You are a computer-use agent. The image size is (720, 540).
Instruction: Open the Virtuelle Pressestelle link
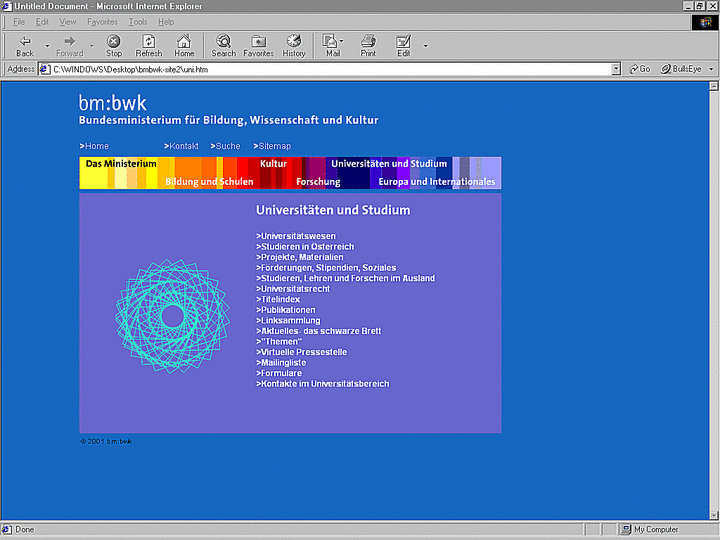[x=302, y=352]
